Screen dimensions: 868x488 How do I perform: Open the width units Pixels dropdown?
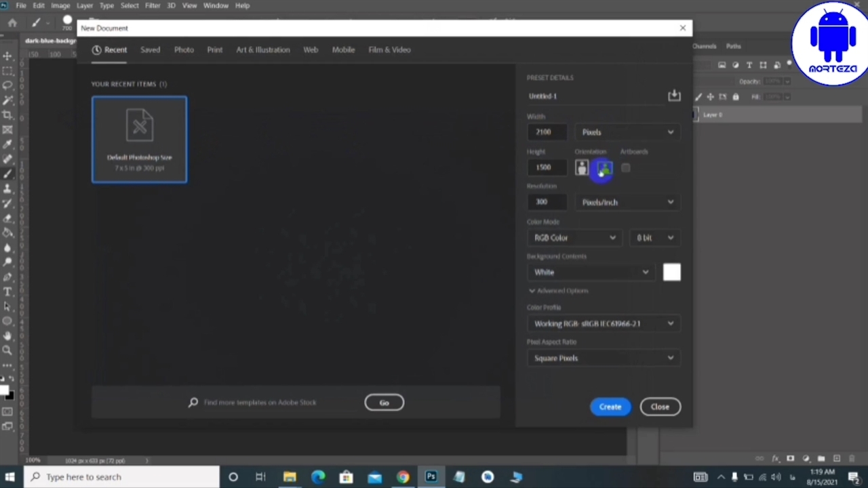(x=627, y=132)
